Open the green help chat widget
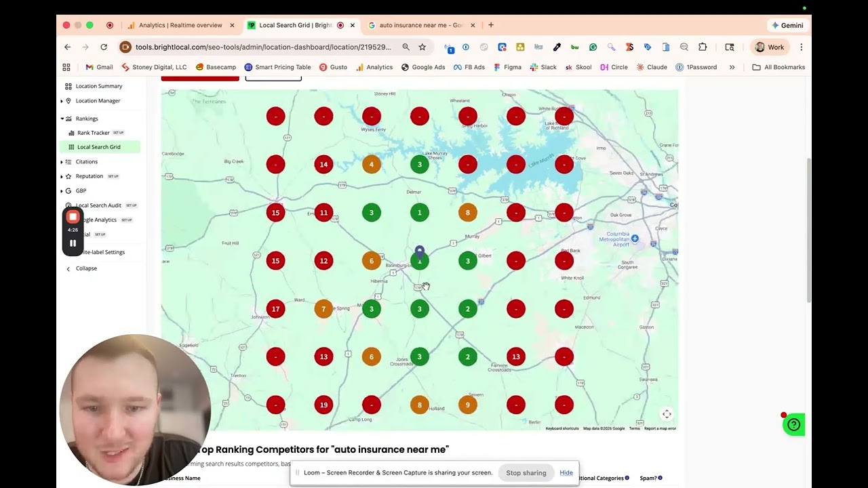Viewport: 868px width, 488px height. [793, 425]
